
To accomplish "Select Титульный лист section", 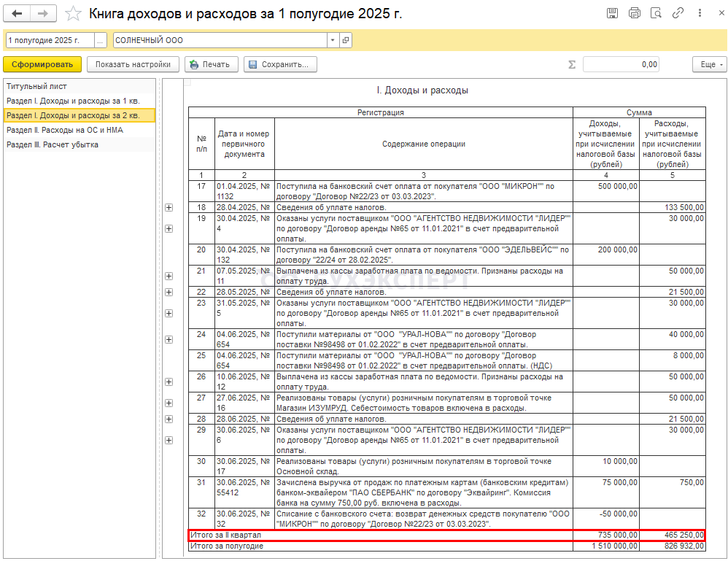I will coord(80,86).
